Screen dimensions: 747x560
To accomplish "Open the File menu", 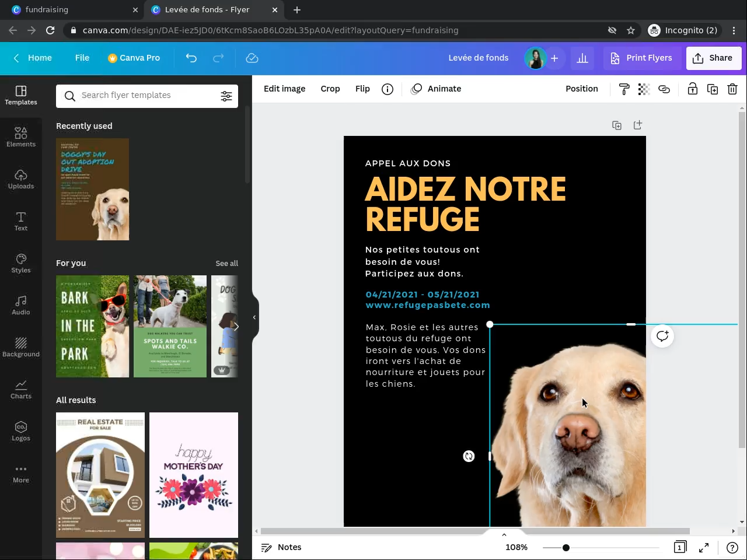I will click(x=82, y=58).
